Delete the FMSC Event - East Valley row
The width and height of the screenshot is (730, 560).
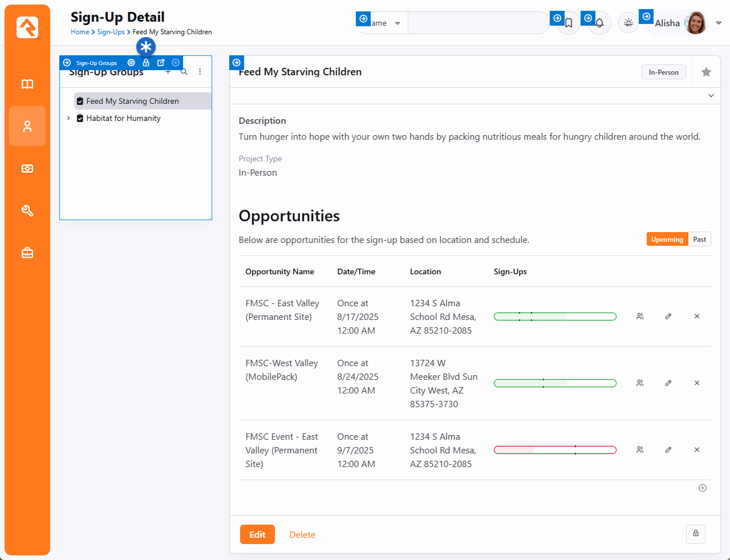(697, 450)
